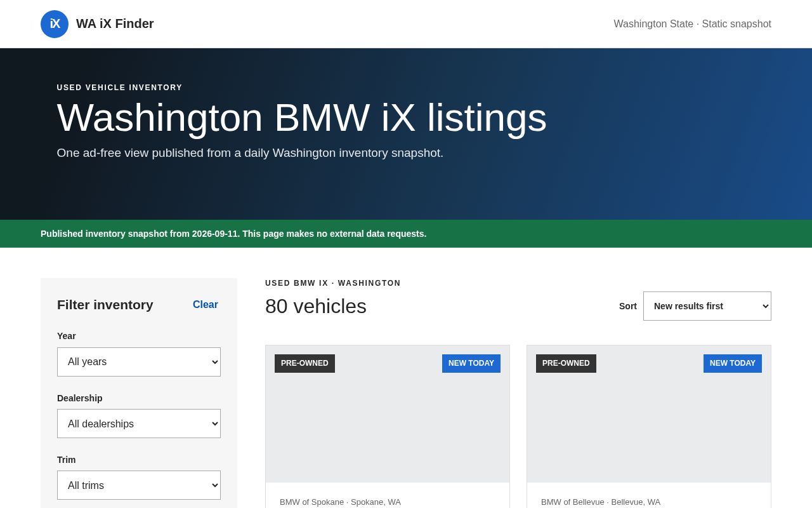Viewport: 812px width, 508px height.
Task: Click the 'Washington BMW iX listings' headline
Action: coord(302,117)
